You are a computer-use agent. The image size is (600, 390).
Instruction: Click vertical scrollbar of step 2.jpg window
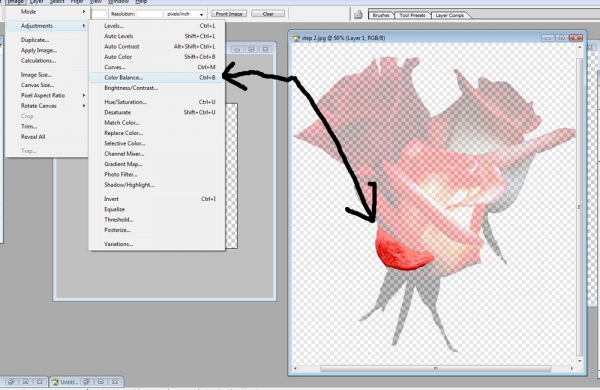click(579, 206)
